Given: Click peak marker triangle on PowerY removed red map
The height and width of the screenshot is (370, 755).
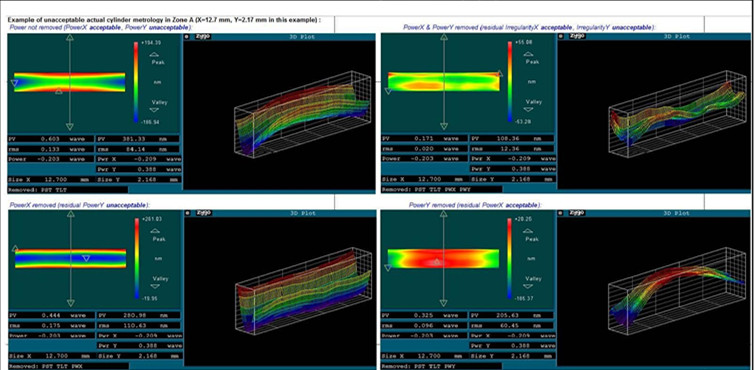Looking at the screenshot, I should (x=437, y=262).
